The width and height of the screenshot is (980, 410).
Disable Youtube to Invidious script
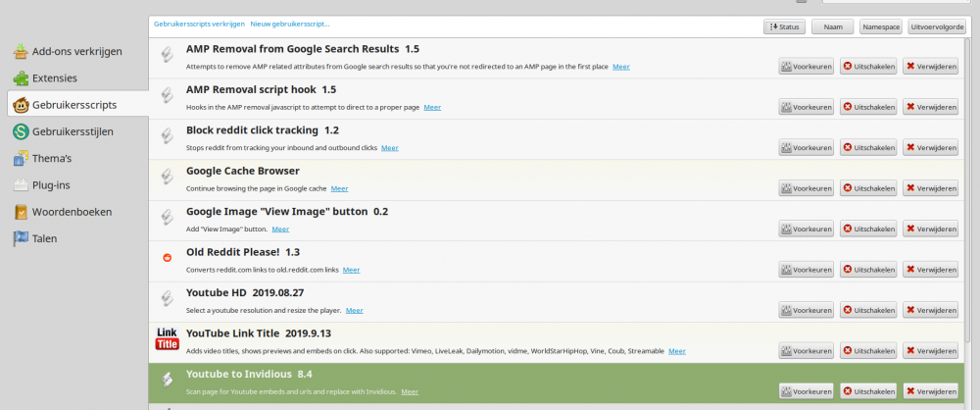tap(868, 391)
